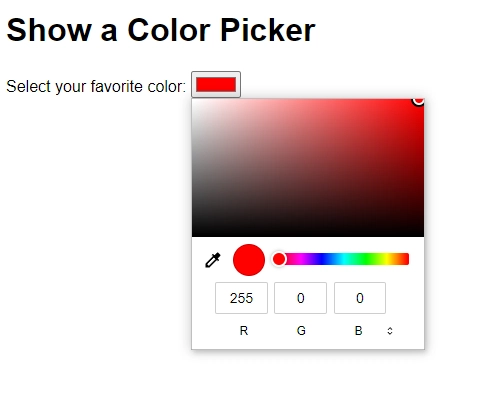Viewport: 495px width, 394px height.
Task: Click the red color preview circle
Action: [249, 260]
